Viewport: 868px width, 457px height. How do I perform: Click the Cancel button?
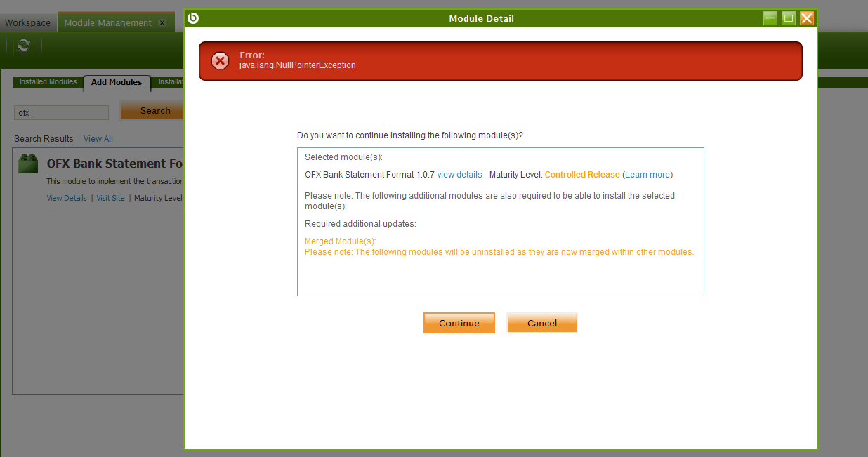pos(542,323)
